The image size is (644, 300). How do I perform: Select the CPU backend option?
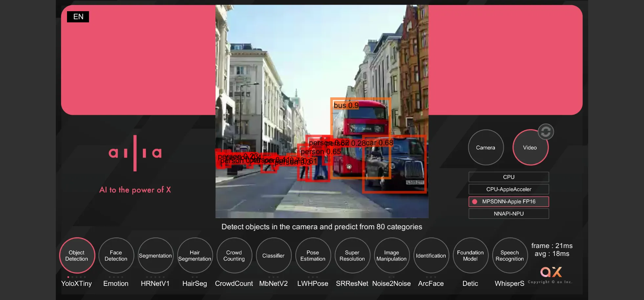point(509,177)
